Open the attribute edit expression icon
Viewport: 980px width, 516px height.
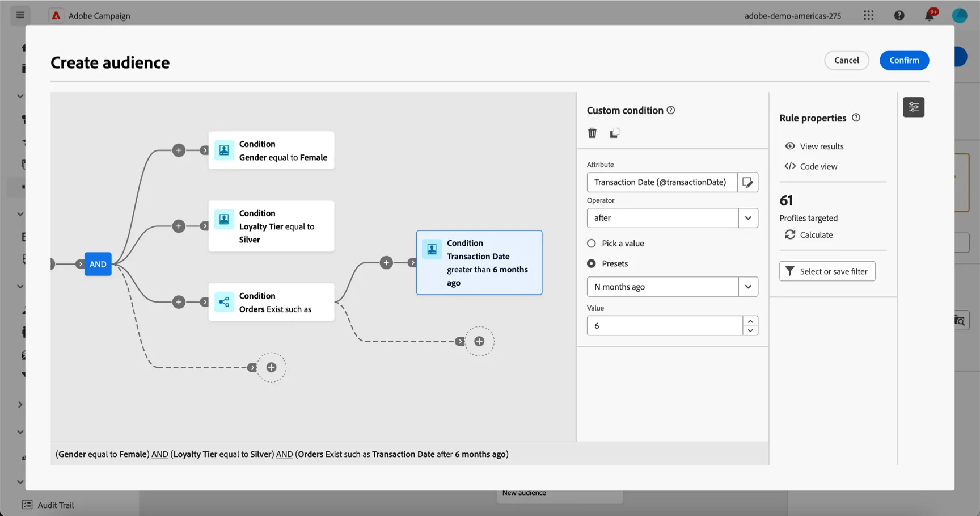[747, 182]
